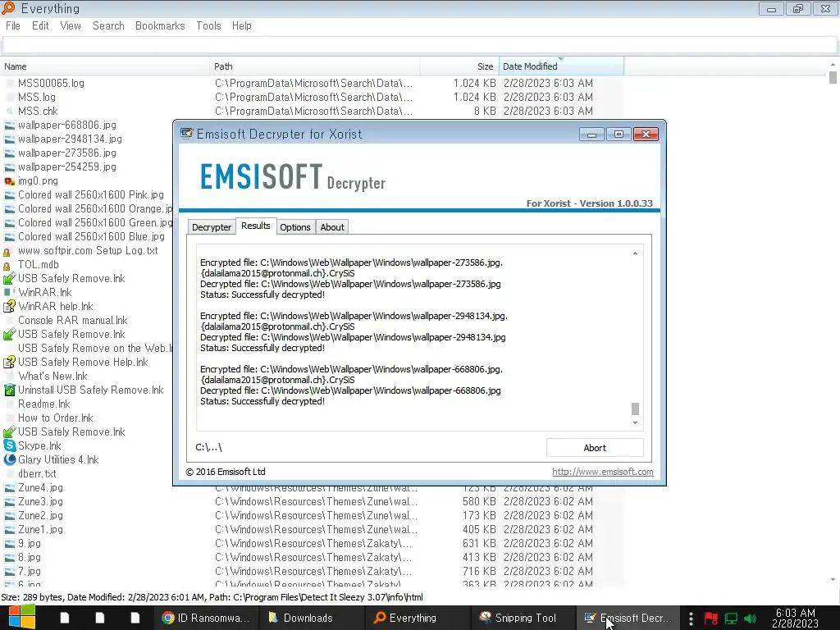
Task: Click the taskbar clock showing 6:03 AM
Action: (x=796, y=618)
